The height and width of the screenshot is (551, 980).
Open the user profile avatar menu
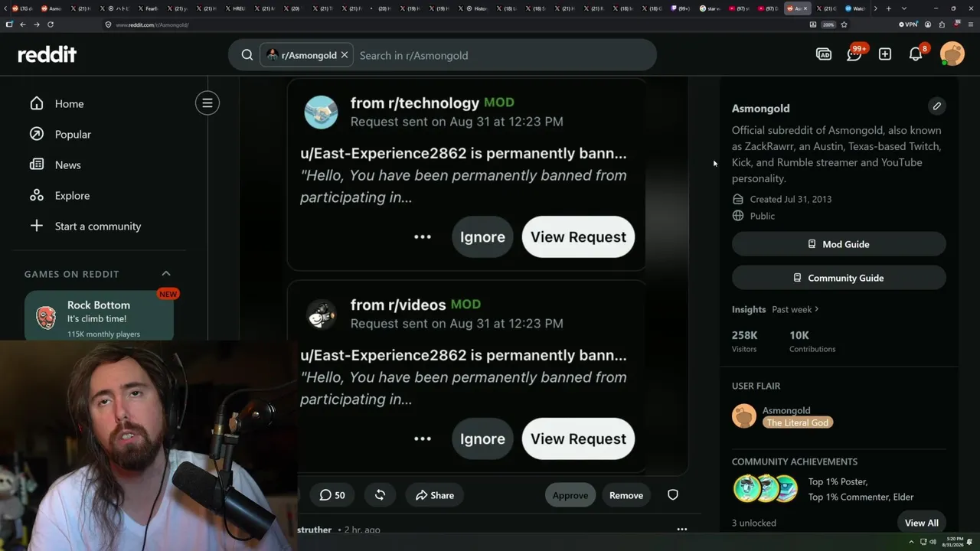(952, 54)
